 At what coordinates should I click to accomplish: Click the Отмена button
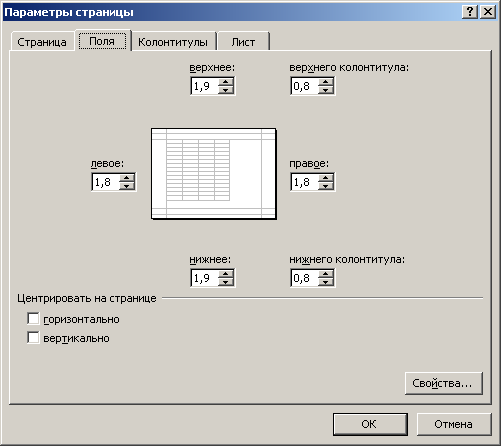454,424
